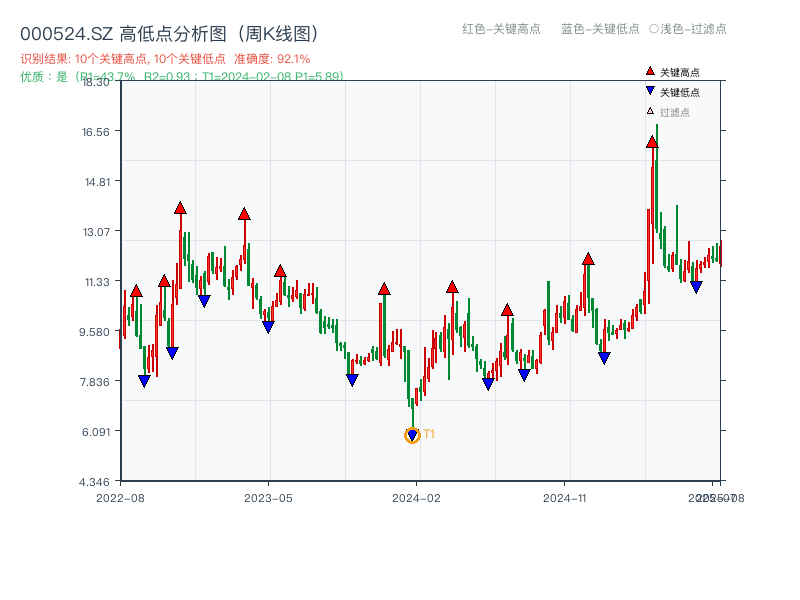
Task: Click the highest red triangle near 16.56
Action: pyautogui.click(x=652, y=142)
